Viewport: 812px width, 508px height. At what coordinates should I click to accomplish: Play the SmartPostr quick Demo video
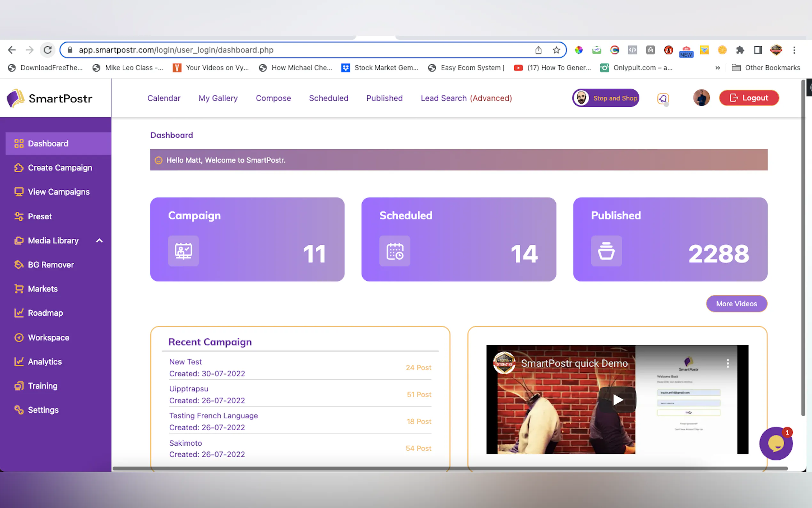click(618, 400)
